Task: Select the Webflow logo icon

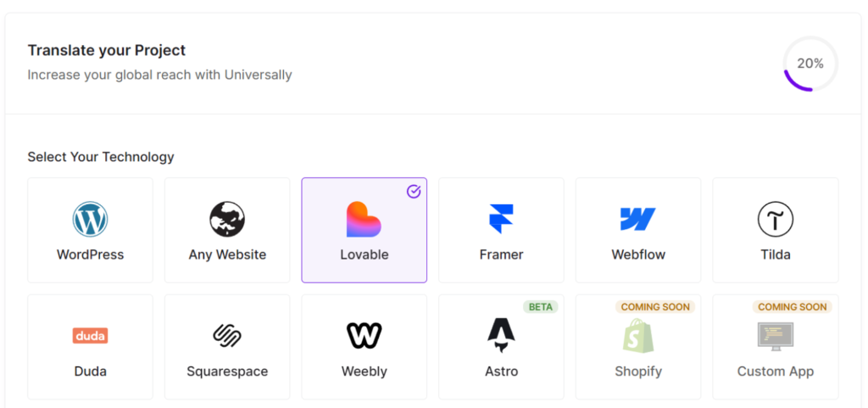Action: [x=637, y=219]
